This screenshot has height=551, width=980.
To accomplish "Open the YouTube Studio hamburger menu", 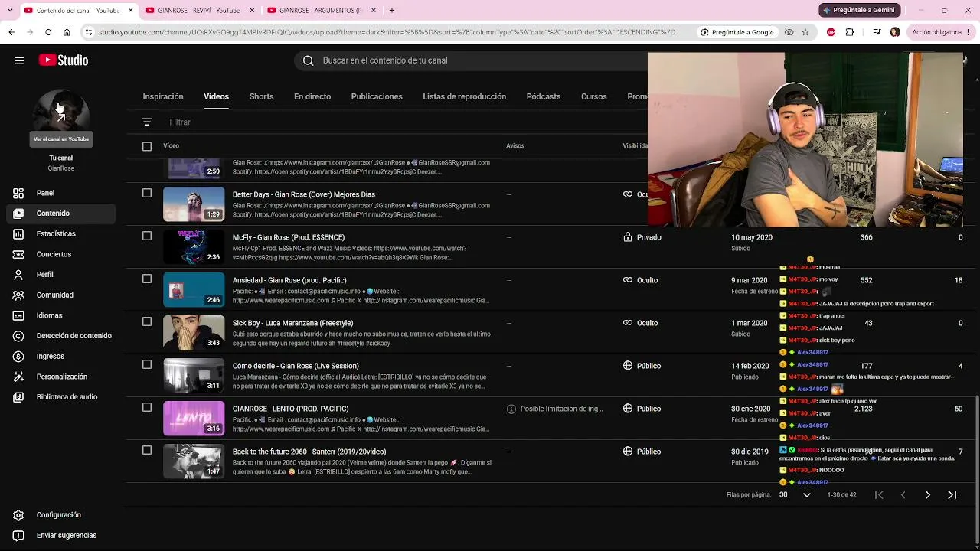I will 19,60.
